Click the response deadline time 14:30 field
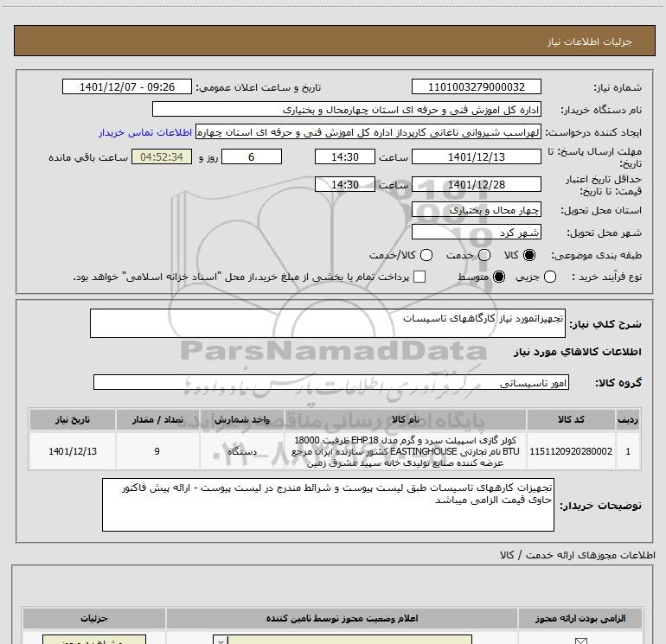This screenshot has width=666, height=644. (345, 156)
